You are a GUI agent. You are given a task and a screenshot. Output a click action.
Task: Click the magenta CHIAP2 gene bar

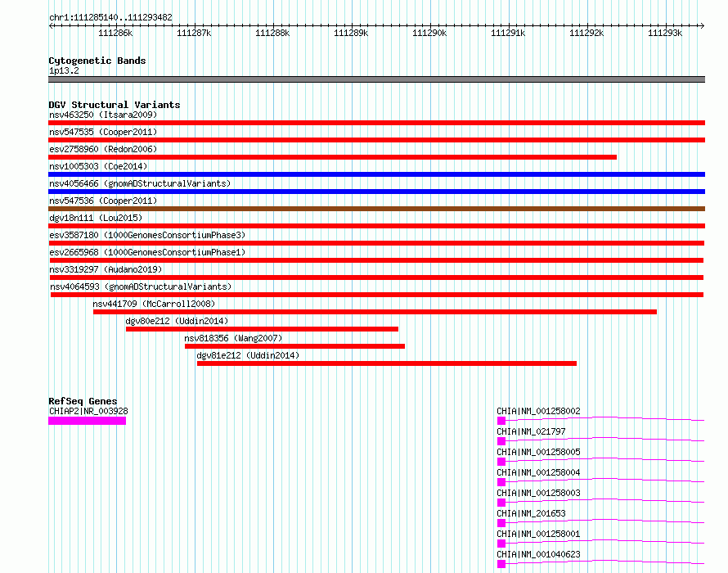88,421
